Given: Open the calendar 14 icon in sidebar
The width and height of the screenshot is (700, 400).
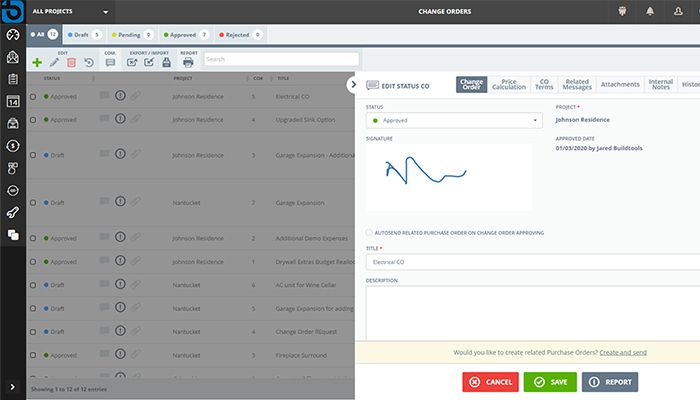Looking at the screenshot, I should pos(13,101).
